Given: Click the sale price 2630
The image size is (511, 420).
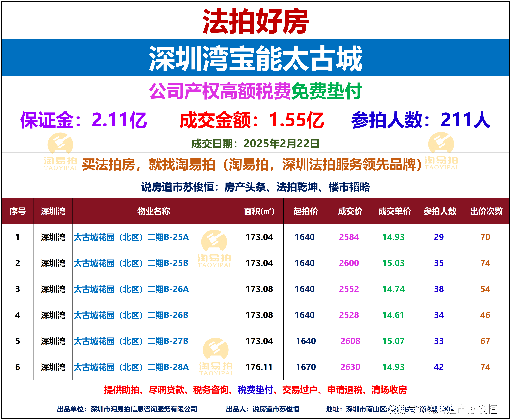Looking at the screenshot, I should pyautogui.click(x=350, y=367).
